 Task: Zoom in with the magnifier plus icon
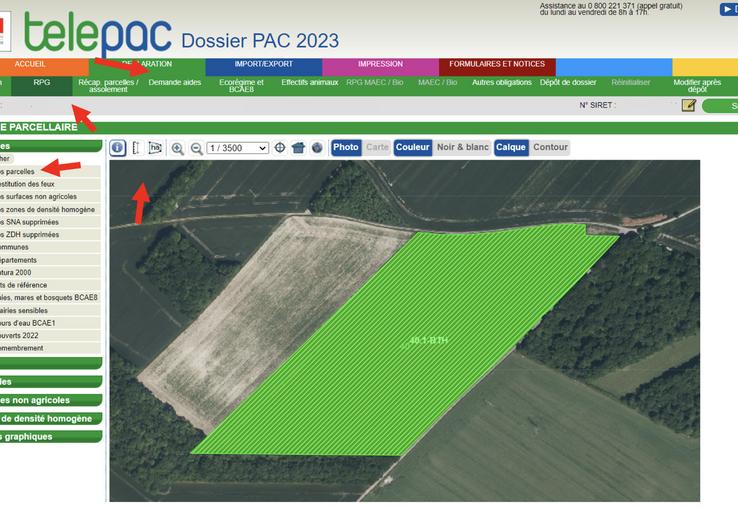click(x=178, y=148)
